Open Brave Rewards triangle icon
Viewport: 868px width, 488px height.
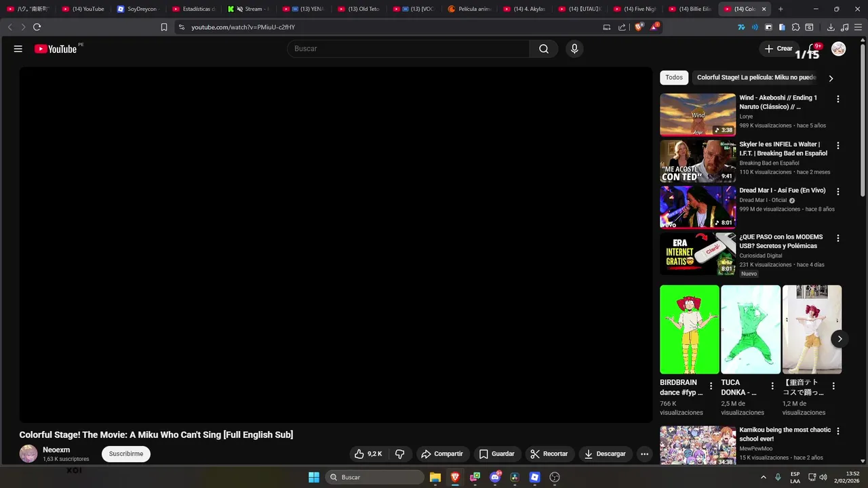[x=654, y=27]
